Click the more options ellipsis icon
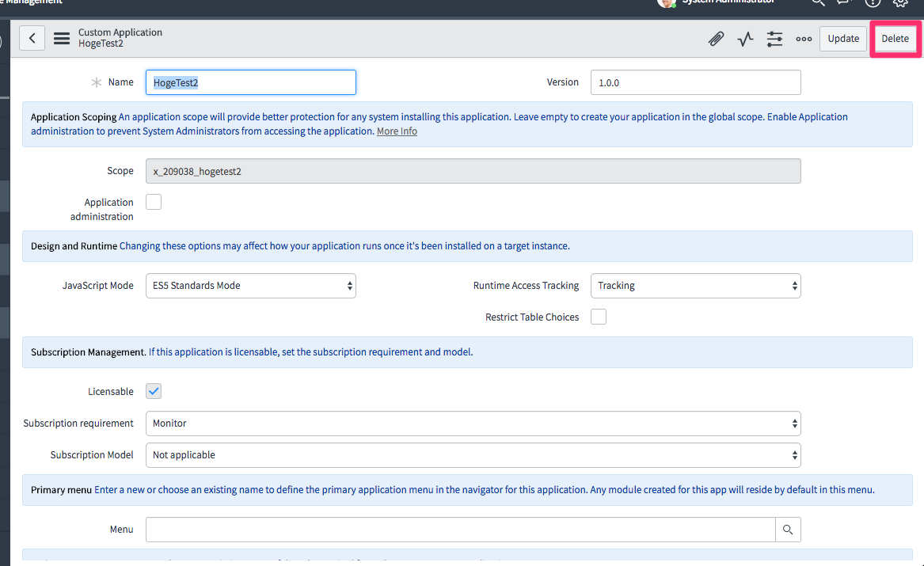The width and height of the screenshot is (924, 566). tap(804, 38)
